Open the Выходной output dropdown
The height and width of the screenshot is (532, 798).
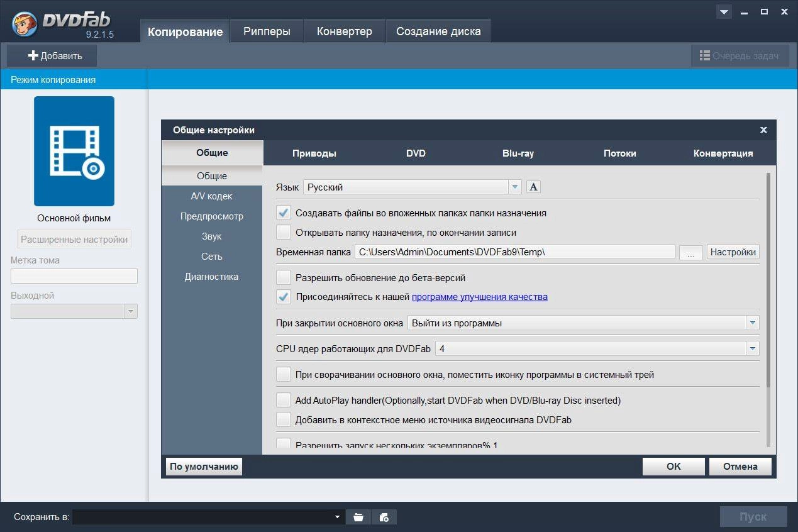[74, 311]
